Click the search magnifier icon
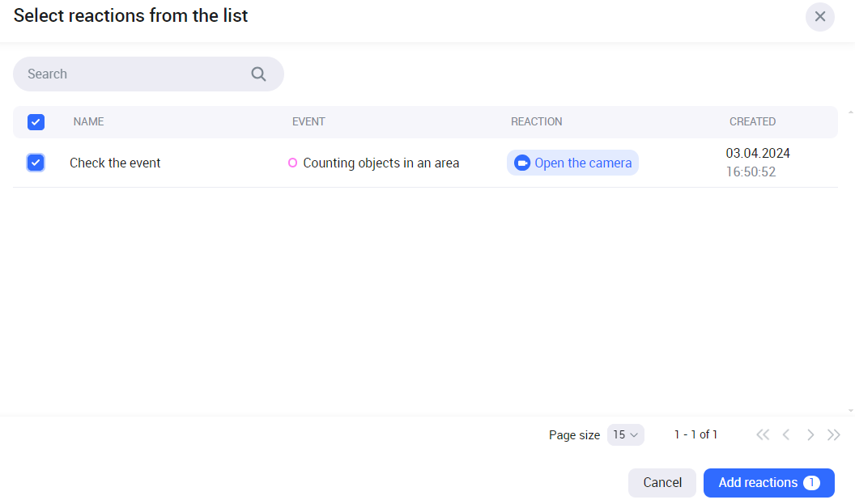 coord(258,74)
